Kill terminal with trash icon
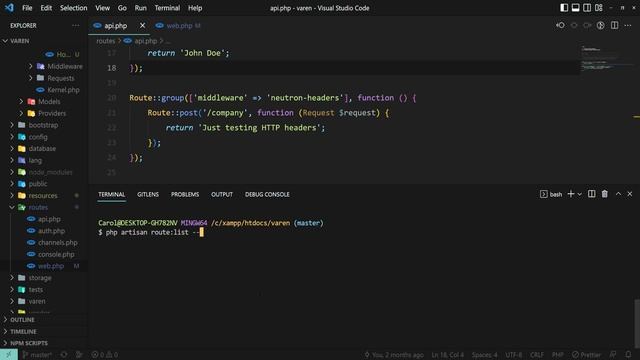 click(x=604, y=194)
